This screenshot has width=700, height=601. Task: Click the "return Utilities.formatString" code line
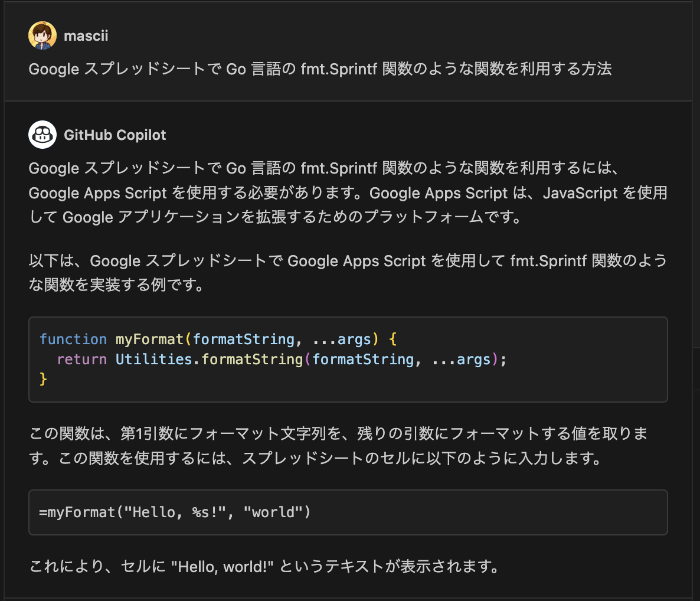tap(282, 360)
